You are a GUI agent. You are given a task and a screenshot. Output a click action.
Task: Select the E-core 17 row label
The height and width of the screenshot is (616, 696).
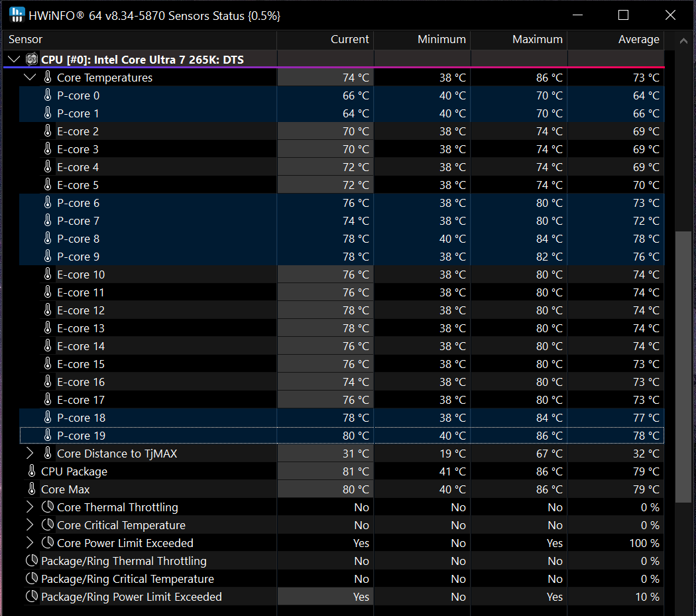[x=81, y=400]
